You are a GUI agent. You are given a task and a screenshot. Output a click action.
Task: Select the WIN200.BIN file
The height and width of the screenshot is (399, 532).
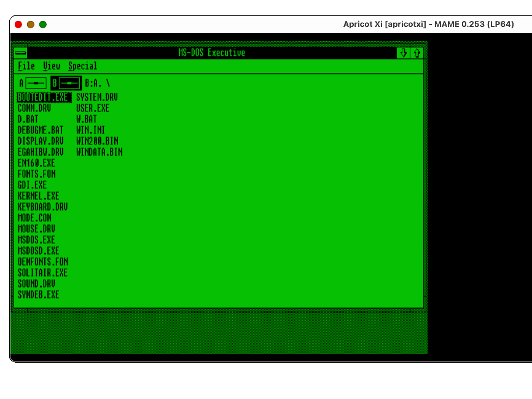point(97,141)
